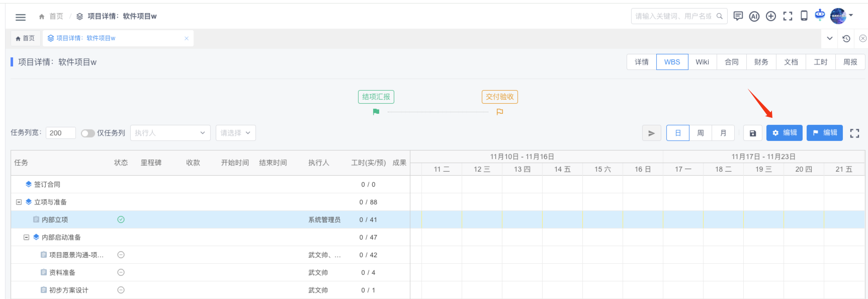Click the plus circle add icon
Viewport: 868px width, 299px height.
770,17
